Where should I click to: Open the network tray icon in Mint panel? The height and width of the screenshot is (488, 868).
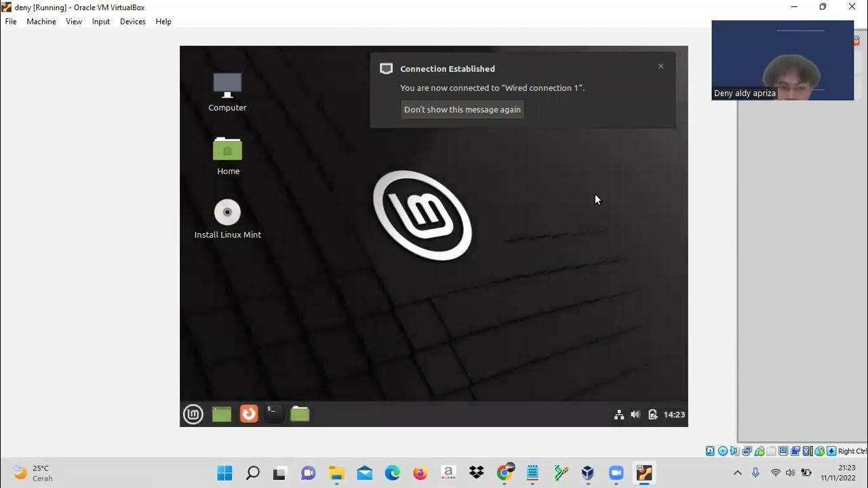click(618, 415)
